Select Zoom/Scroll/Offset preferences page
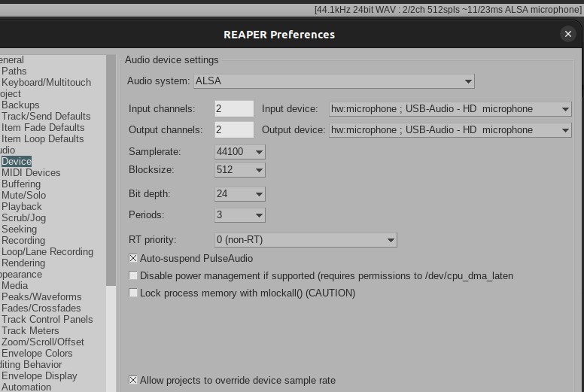 pos(43,342)
